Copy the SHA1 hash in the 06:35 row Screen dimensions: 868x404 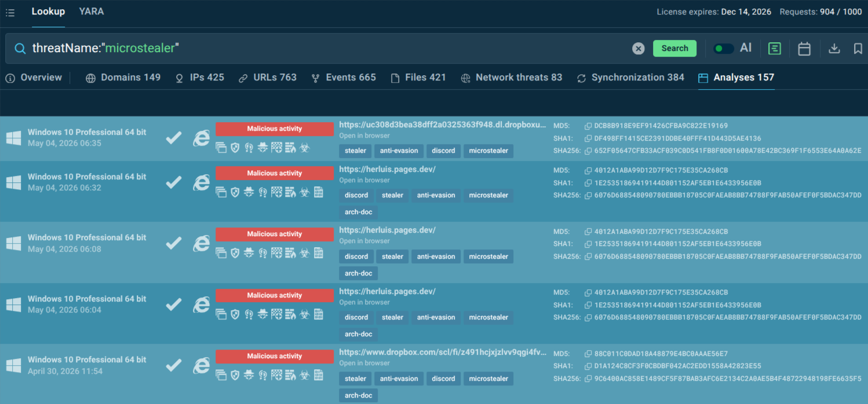pos(588,138)
